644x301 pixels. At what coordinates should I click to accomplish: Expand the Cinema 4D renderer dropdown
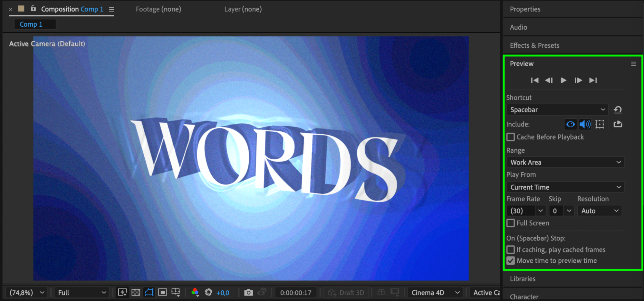tap(435, 293)
